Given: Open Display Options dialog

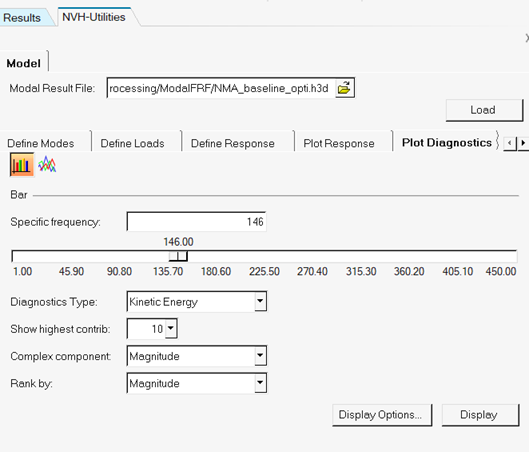Looking at the screenshot, I should click(382, 415).
